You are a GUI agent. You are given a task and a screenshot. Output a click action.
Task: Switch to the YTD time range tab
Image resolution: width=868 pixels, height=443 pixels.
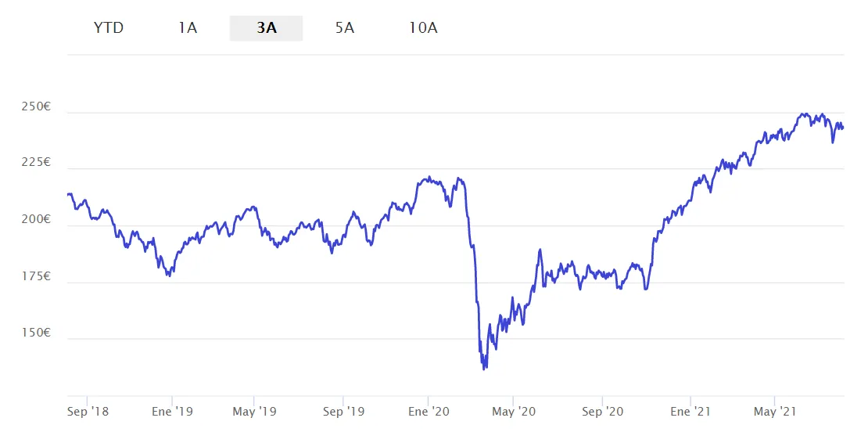109,28
